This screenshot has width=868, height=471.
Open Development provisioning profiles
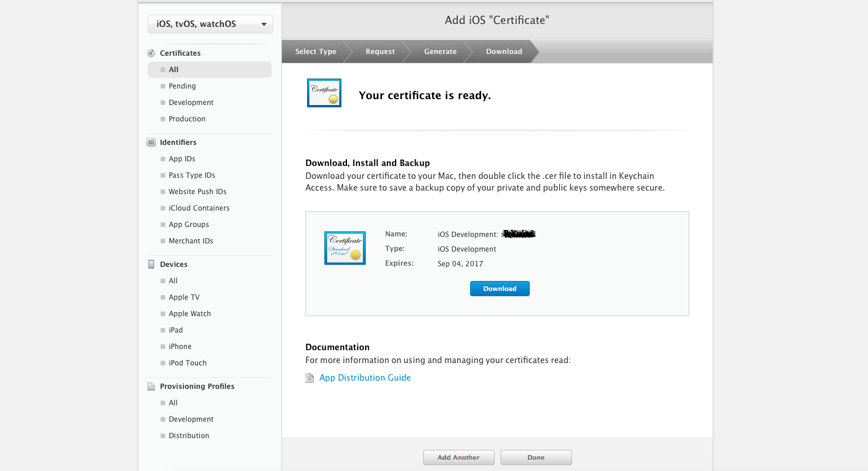click(x=191, y=419)
